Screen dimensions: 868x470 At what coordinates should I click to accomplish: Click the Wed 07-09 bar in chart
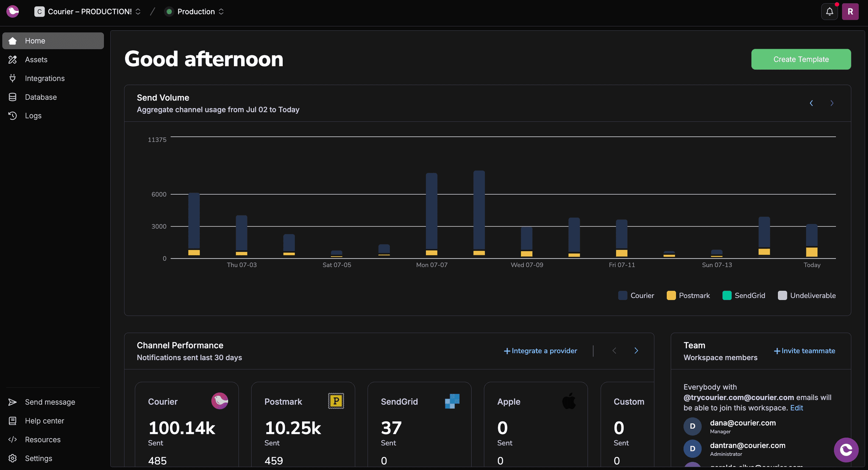coord(527,241)
